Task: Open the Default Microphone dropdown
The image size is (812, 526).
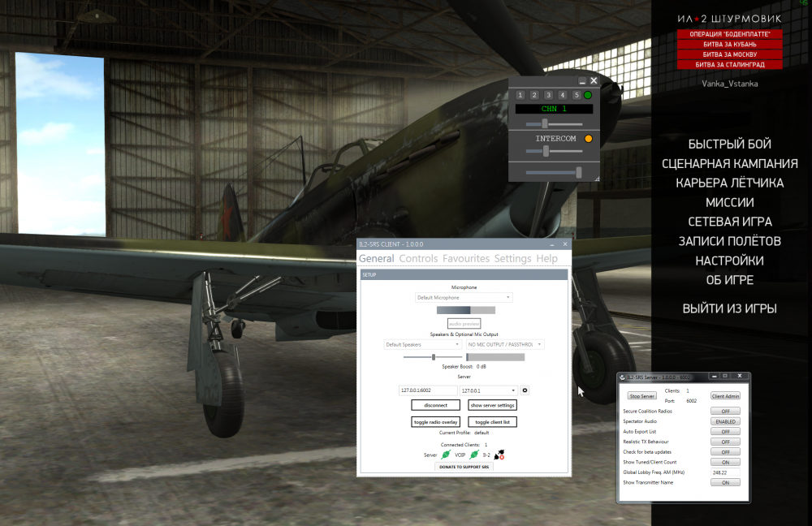Action: coord(464,298)
